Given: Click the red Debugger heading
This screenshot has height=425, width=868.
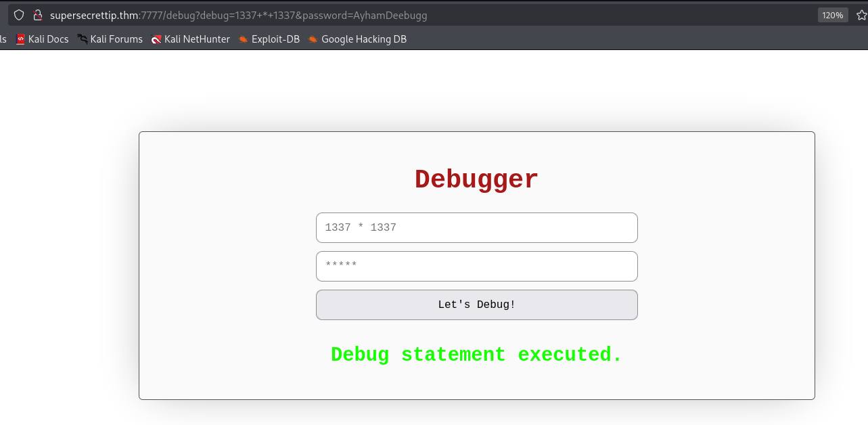Looking at the screenshot, I should tap(476, 178).
